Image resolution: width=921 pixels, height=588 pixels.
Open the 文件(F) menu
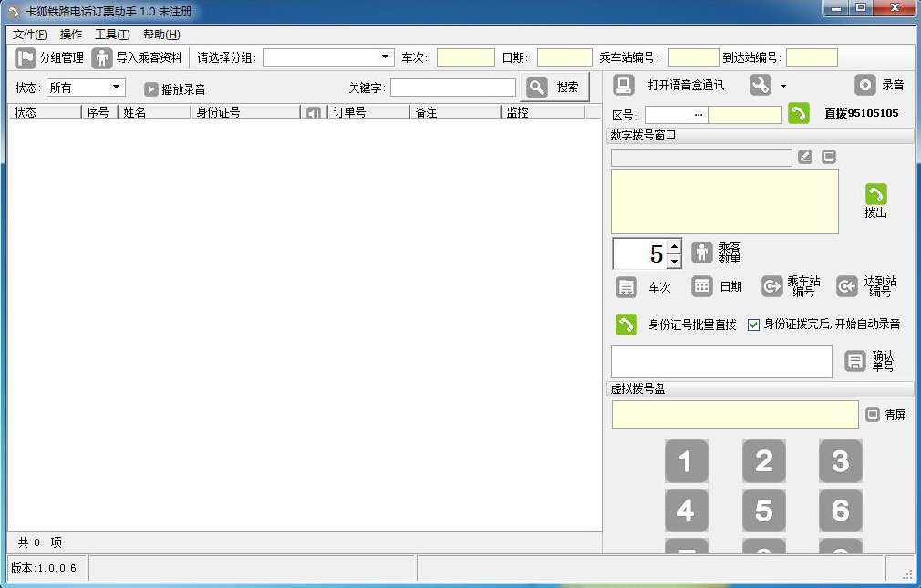pyautogui.click(x=29, y=35)
